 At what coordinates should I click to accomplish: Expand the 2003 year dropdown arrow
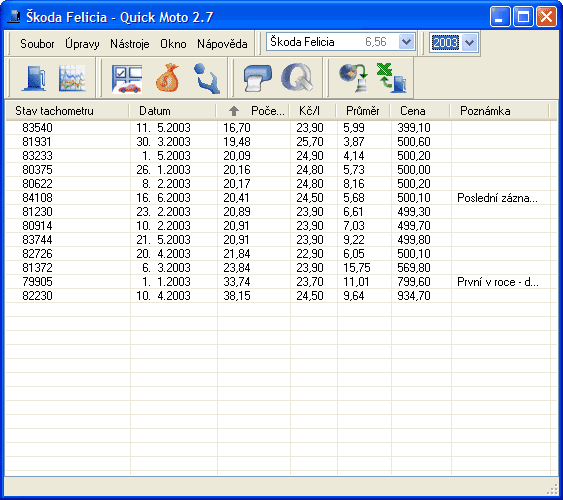pyautogui.click(x=469, y=43)
